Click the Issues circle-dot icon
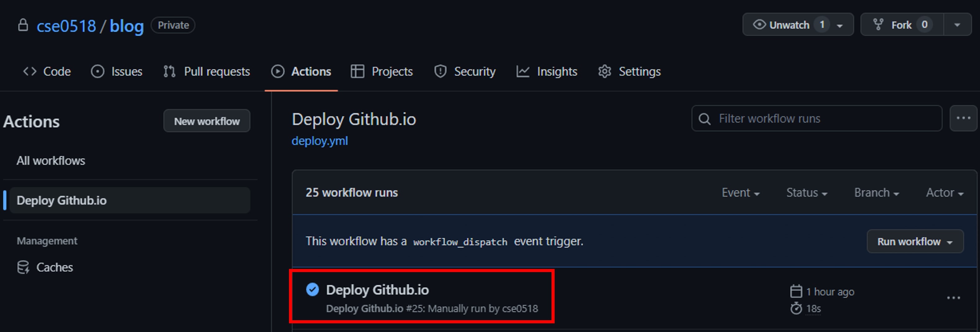This screenshot has width=980, height=332. 97,71
